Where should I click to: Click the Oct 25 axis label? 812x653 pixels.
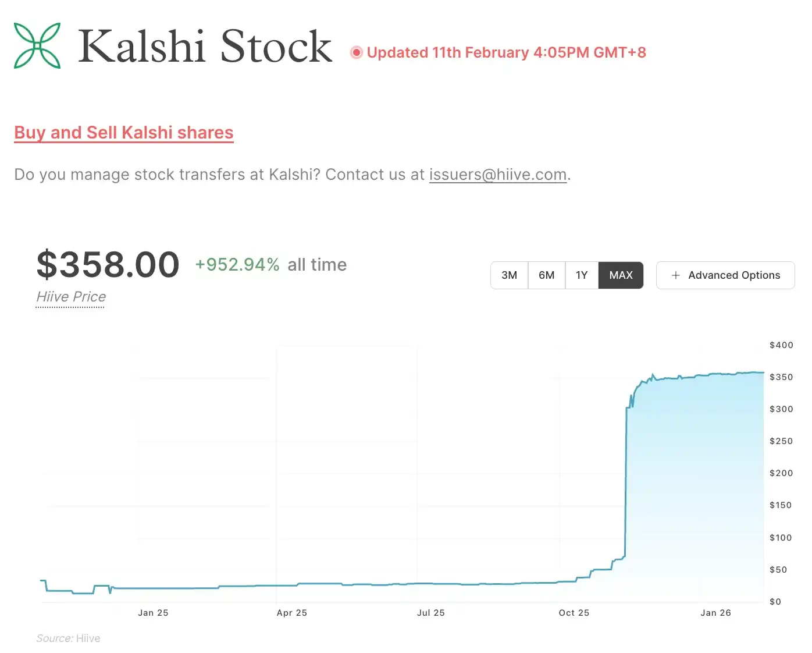pos(574,613)
